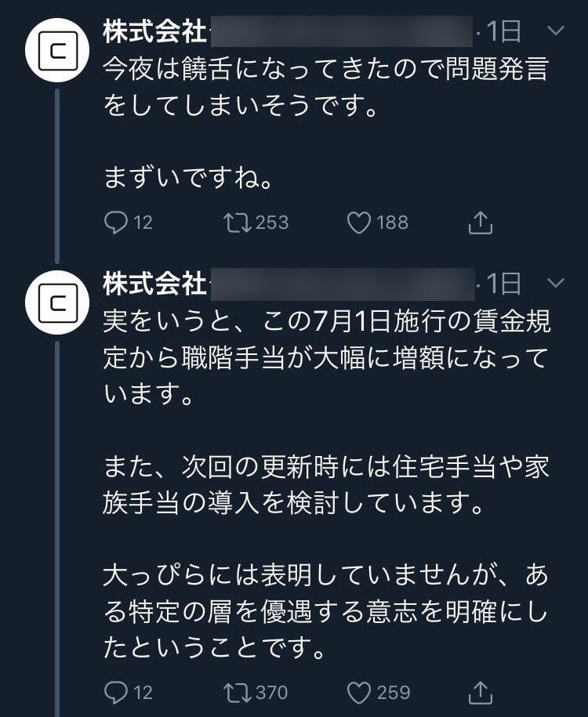The width and height of the screenshot is (588, 717).
Task: Click the 1日 timestamp on the second tweet
Action: click(503, 282)
